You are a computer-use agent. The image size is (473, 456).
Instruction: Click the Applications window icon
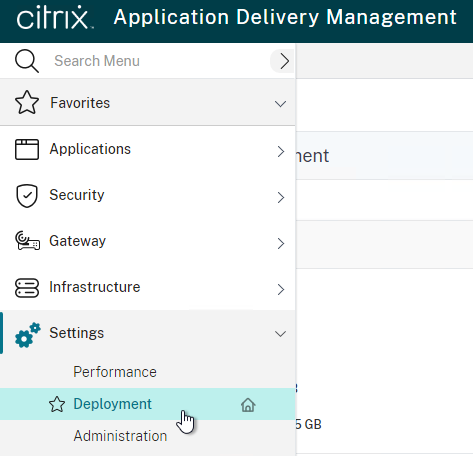27,149
